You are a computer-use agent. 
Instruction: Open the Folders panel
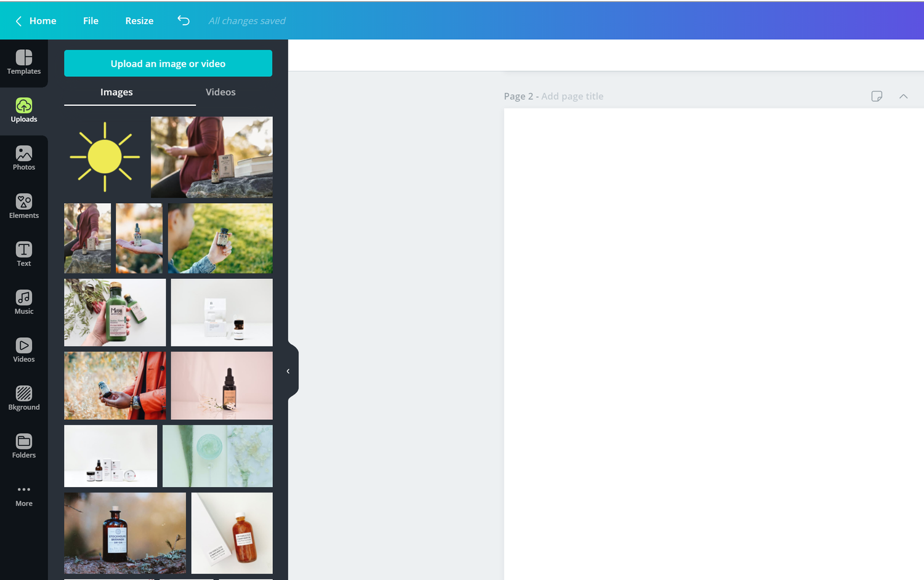(x=23, y=445)
